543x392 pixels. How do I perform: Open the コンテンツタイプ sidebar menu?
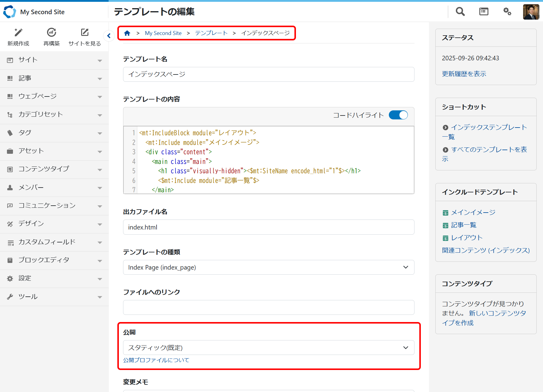(x=54, y=169)
